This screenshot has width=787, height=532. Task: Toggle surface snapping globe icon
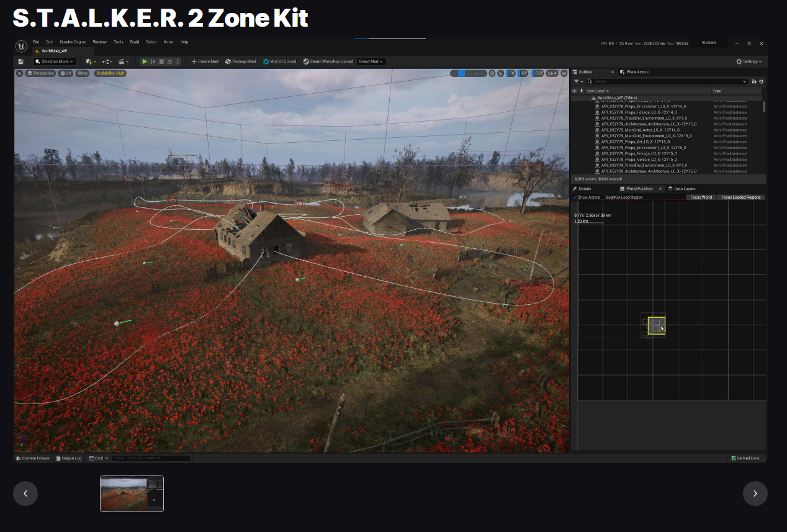click(493, 73)
